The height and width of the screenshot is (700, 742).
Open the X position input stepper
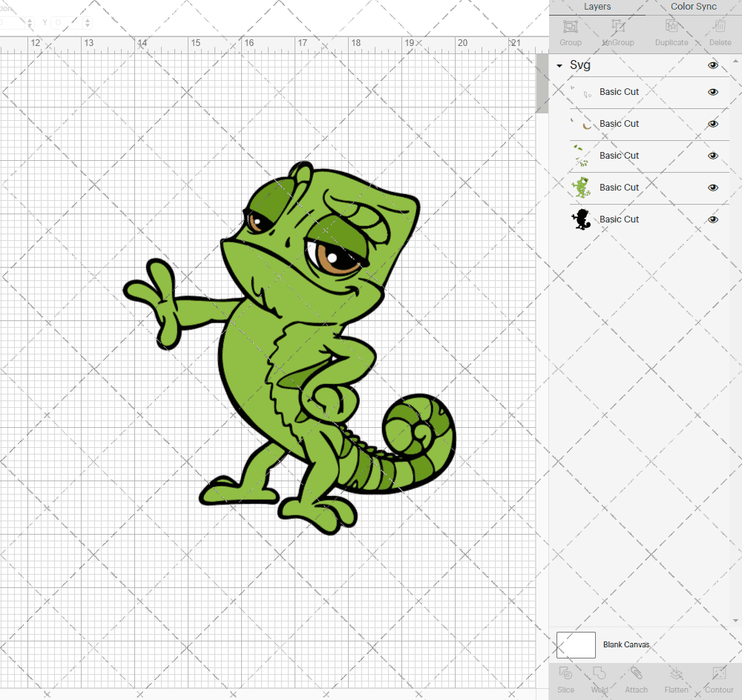(x=30, y=22)
